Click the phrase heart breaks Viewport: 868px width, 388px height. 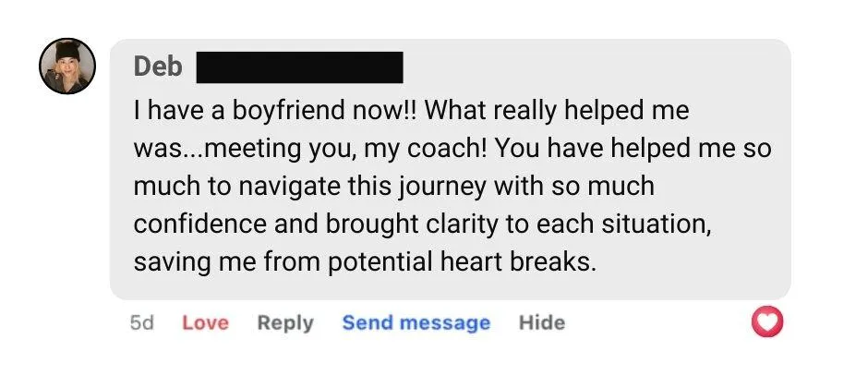point(518,261)
